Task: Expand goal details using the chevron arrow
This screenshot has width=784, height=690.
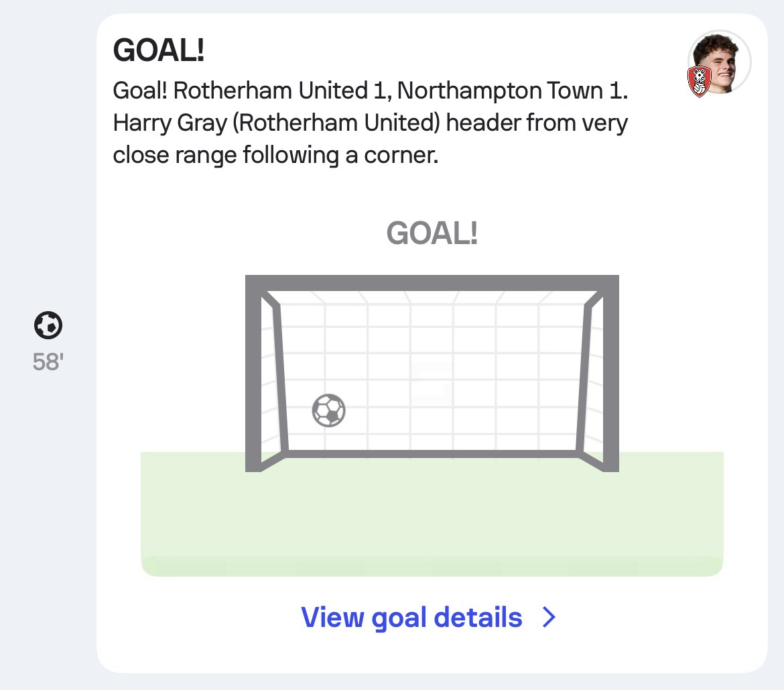Action: [x=549, y=617]
